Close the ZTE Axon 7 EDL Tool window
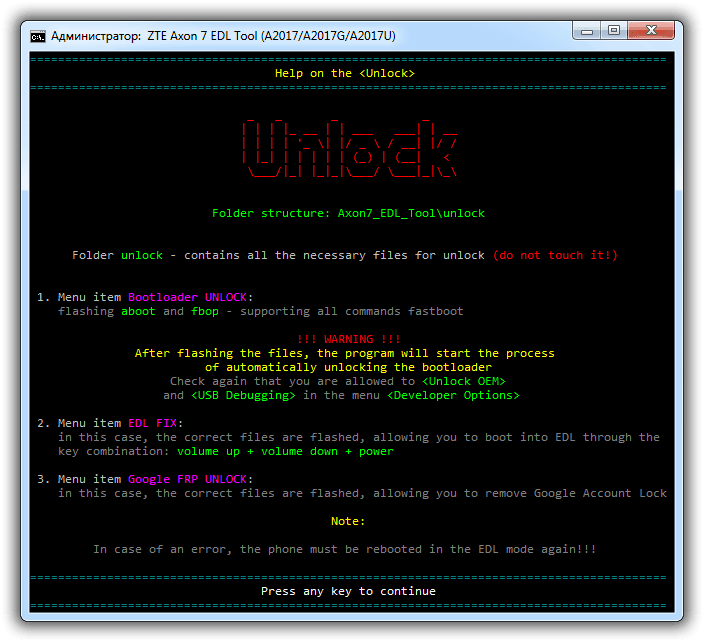 click(x=651, y=31)
